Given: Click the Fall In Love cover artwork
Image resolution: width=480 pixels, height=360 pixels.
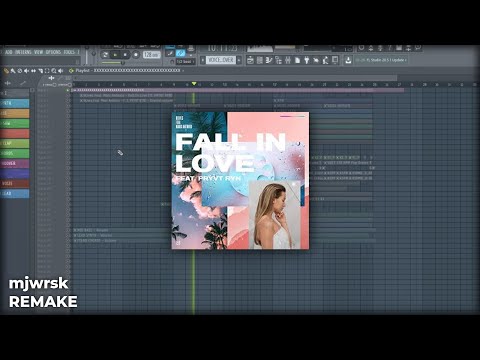Looking at the screenshot, I should pyautogui.click(x=240, y=181).
